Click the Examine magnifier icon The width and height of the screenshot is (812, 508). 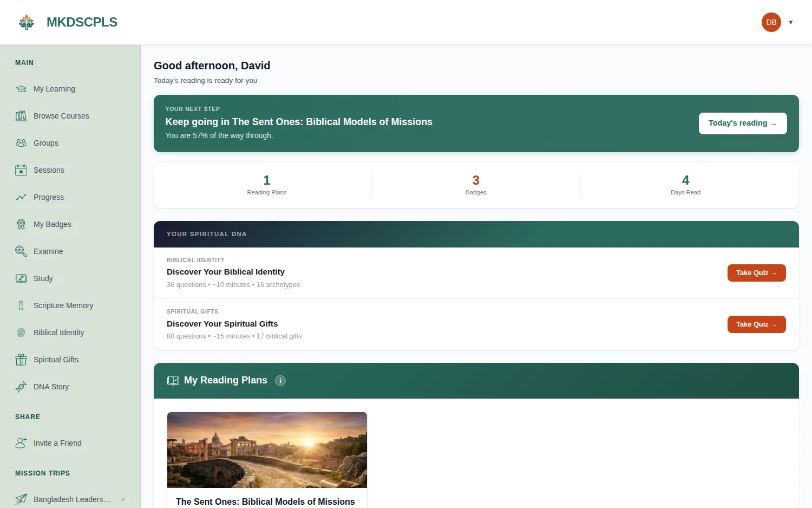21,251
